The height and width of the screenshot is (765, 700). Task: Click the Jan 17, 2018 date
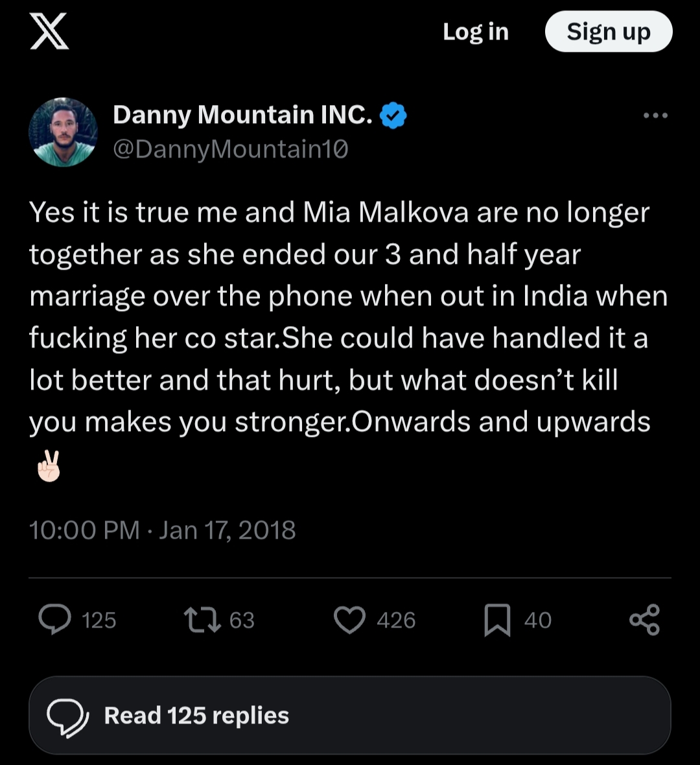coord(227,530)
